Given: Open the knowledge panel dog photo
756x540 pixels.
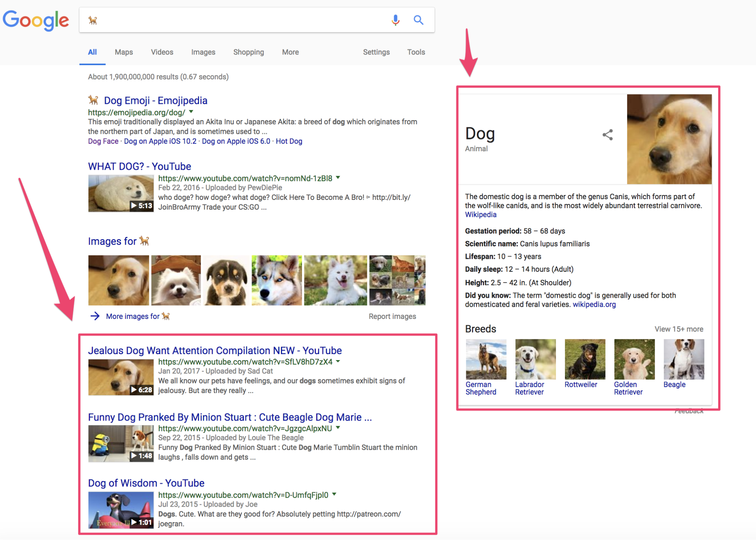Looking at the screenshot, I should (x=669, y=139).
